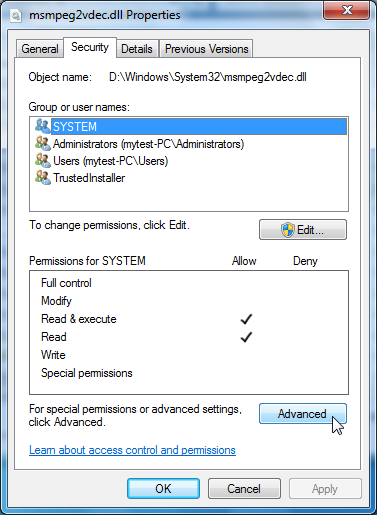Open the Details tab
The image size is (377, 515).
[137, 49]
